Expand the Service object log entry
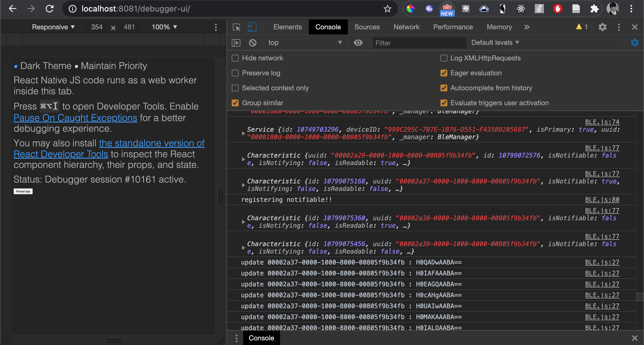 point(243,133)
